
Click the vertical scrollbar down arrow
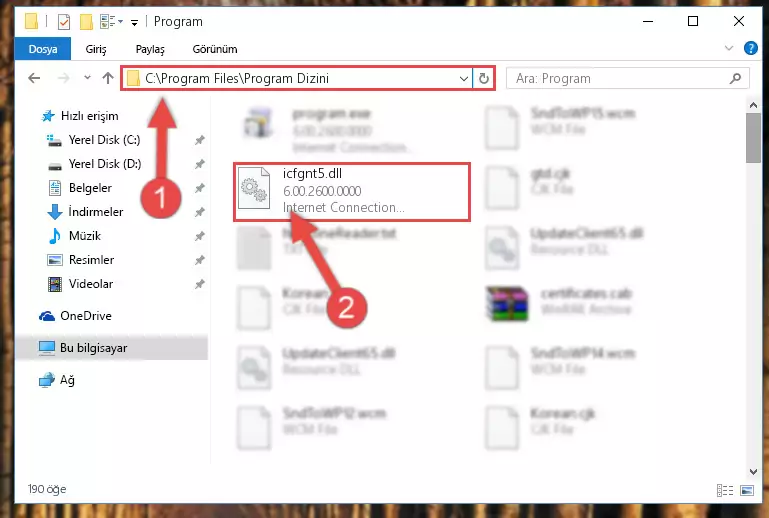click(753, 471)
